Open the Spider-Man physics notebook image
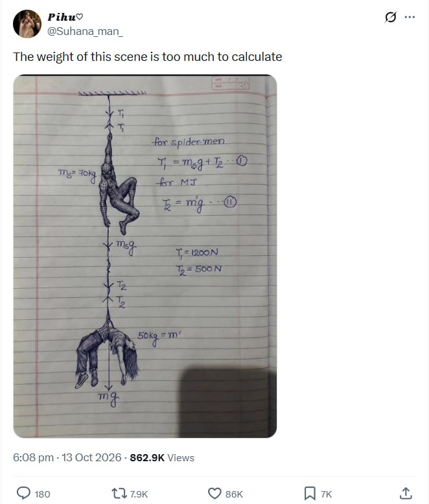This screenshot has width=429, height=504. click(145, 256)
